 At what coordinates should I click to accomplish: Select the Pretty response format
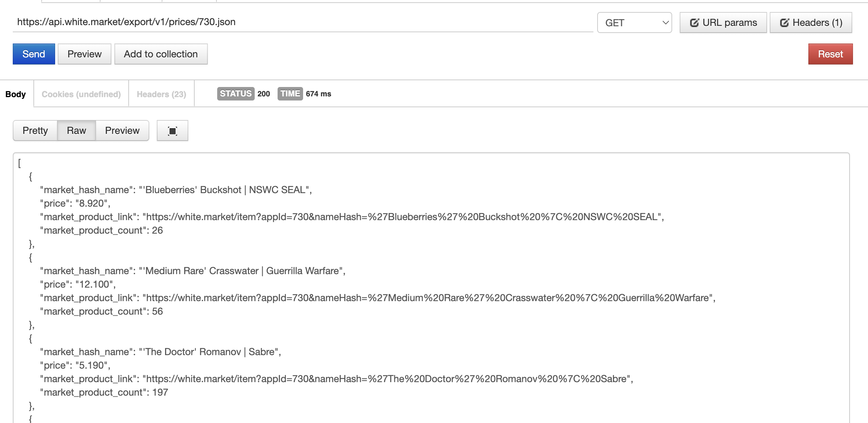tap(35, 130)
